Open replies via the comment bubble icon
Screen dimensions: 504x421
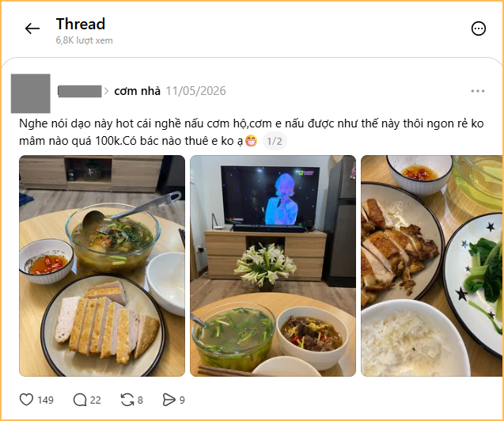pyautogui.click(x=80, y=400)
